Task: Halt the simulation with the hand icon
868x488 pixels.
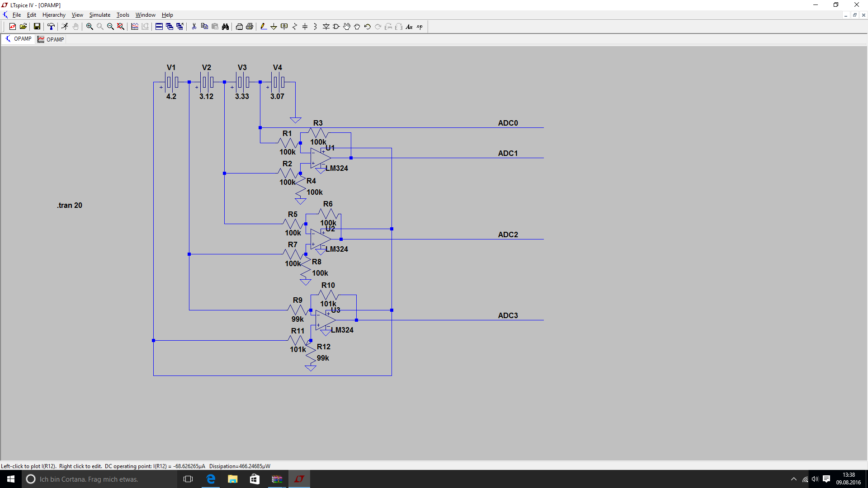Action: [x=75, y=27]
